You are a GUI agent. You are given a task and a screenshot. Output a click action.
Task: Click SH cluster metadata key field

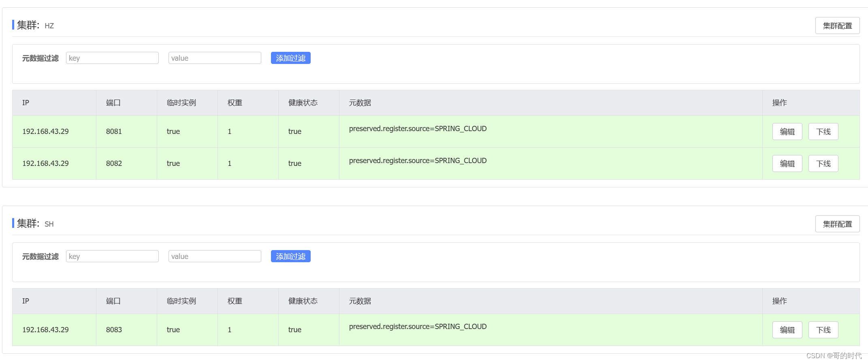[112, 257]
